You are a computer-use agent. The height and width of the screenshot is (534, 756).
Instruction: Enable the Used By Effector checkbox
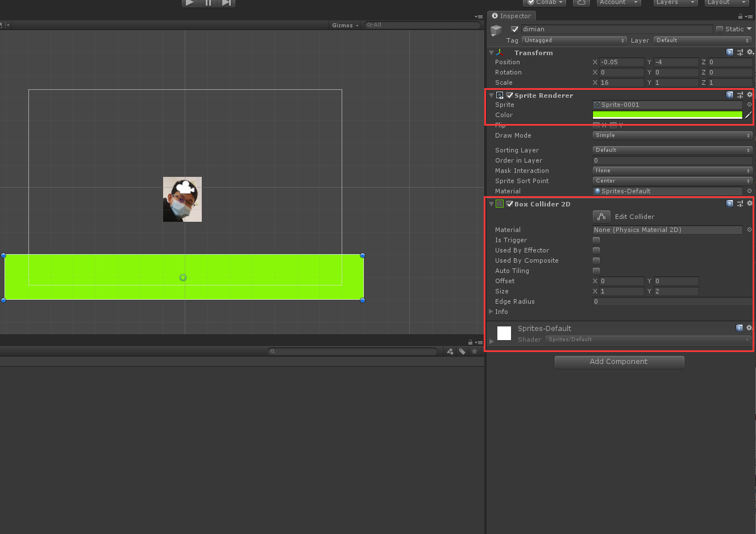[x=596, y=250]
